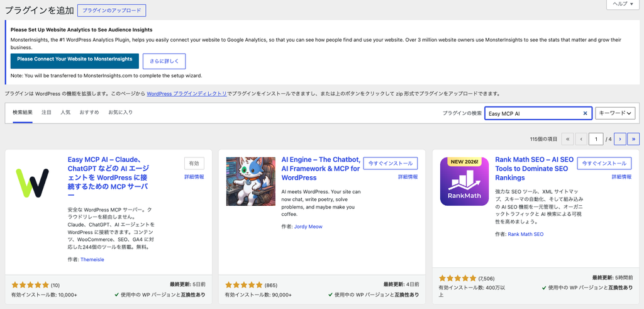The image size is (644, 309).
Task: Go to first page of results
Action: pos(567,139)
